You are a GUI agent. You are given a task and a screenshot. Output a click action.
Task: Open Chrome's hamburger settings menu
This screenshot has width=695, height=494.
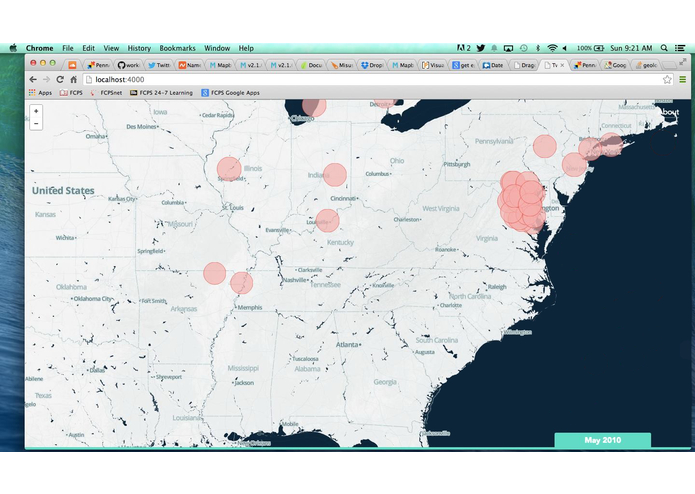tap(683, 79)
